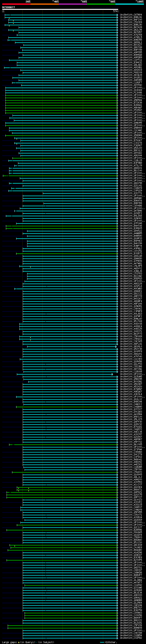The image size is (146, 644).
Task: Click hit label UniRef100_A3W1J6
Action: pyautogui.click(x=131, y=271)
